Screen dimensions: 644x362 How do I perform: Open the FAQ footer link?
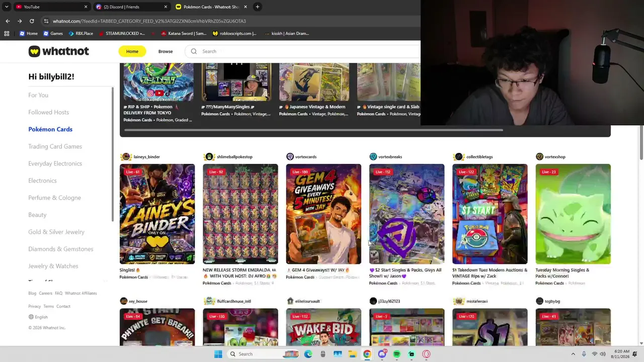[x=58, y=293]
